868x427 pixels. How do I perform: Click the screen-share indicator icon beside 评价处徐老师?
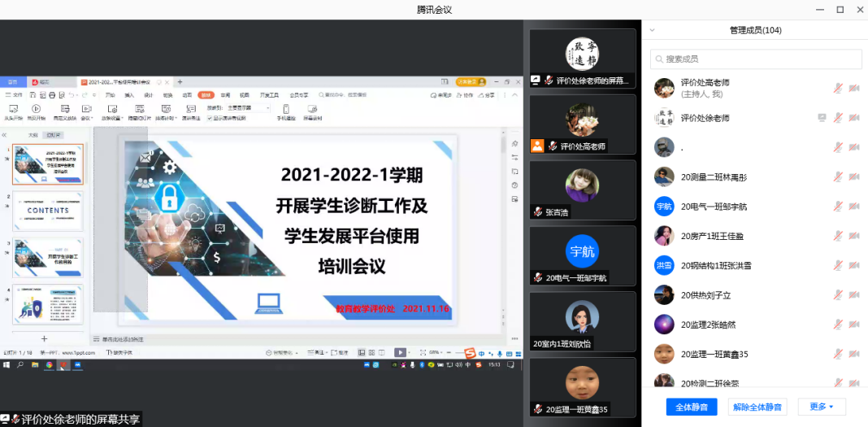click(822, 118)
